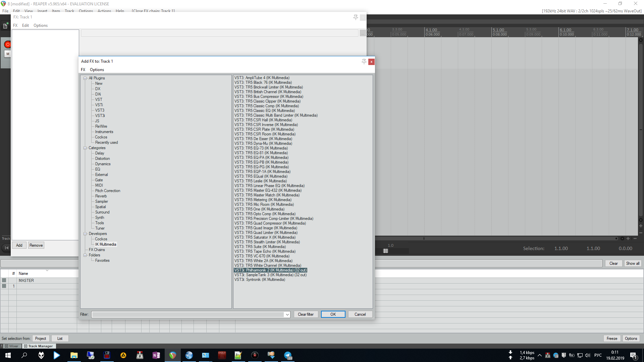The height and width of the screenshot is (362, 644).
Task: Pin the Add FX dialog window
Action: point(364,62)
